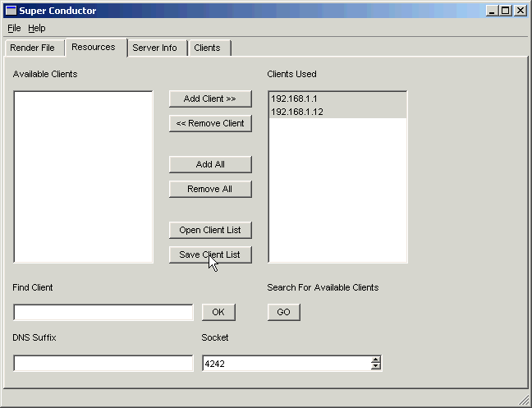Open the File menu
This screenshot has width=532, height=408.
click(x=14, y=28)
